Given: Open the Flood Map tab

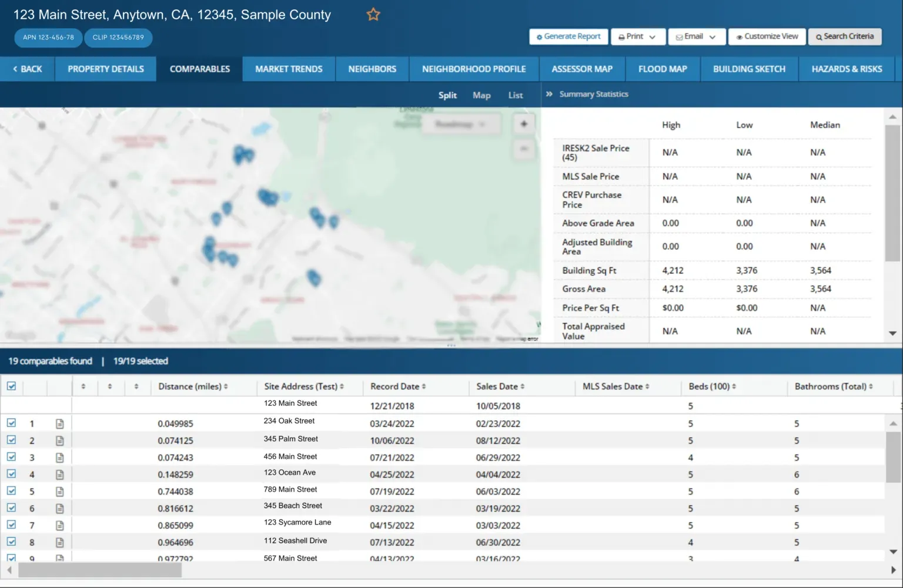Looking at the screenshot, I should click(663, 69).
